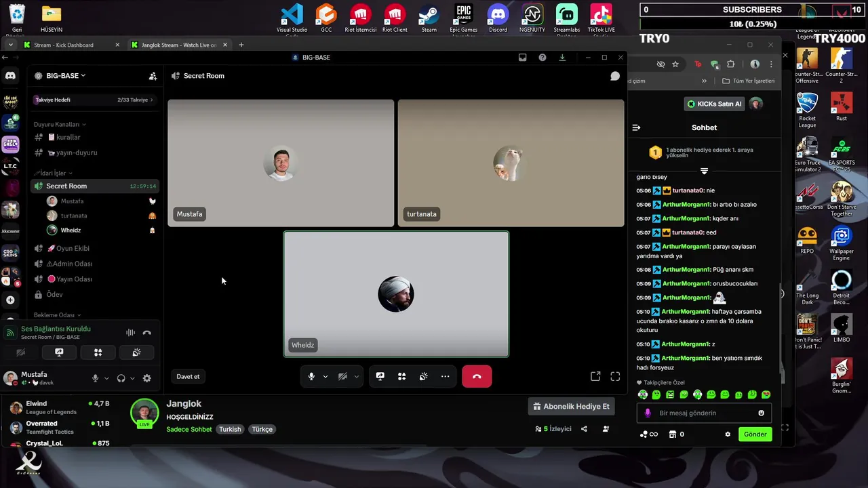Focus the Bir mesaj gönderin chat field

click(x=704, y=413)
